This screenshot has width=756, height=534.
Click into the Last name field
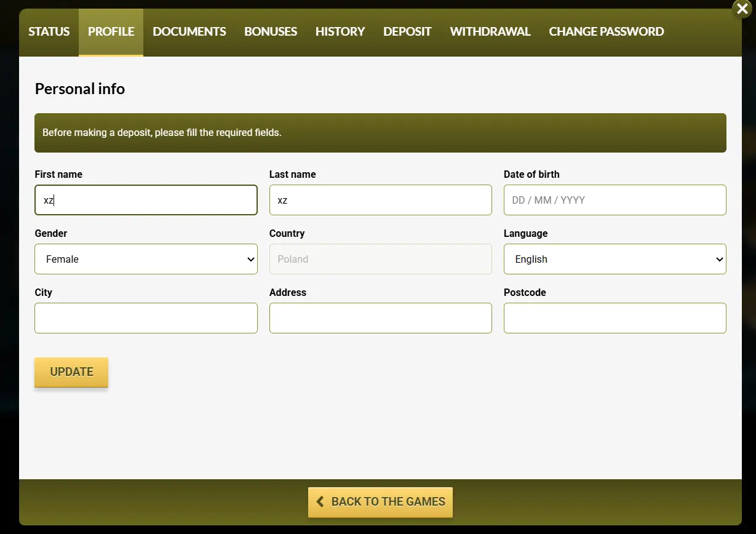pyautogui.click(x=381, y=200)
